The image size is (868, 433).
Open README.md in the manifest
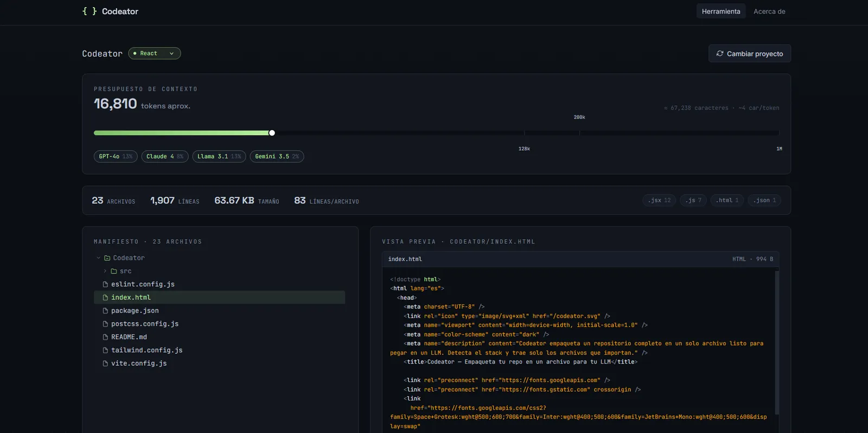click(x=219, y=337)
